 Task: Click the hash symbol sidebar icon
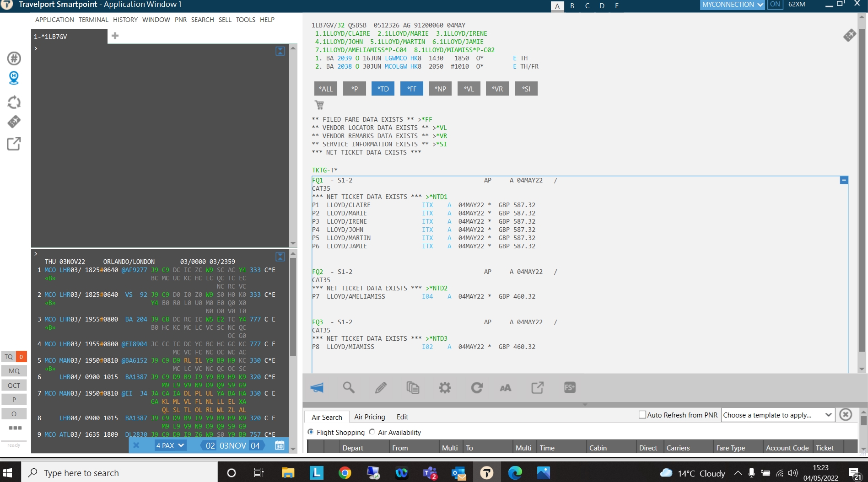pyautogui.click(x=14, y=59)
